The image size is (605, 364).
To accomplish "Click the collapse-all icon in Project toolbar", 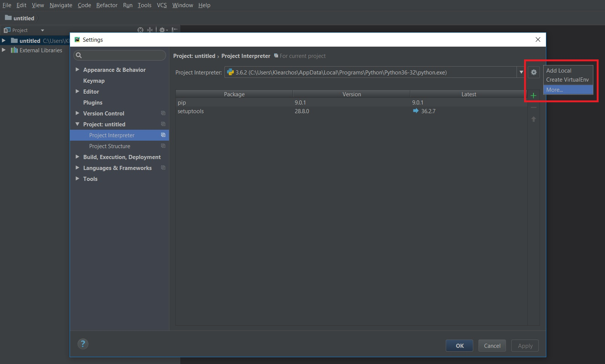I will click(x=149, y=30).
